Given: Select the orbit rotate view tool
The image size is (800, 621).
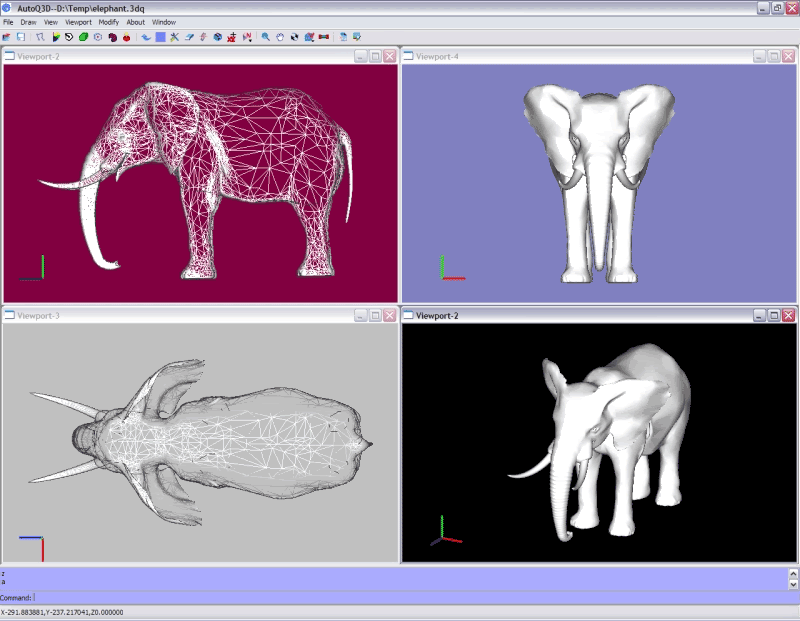Looking at the screenshot, I should click(294, 37).
